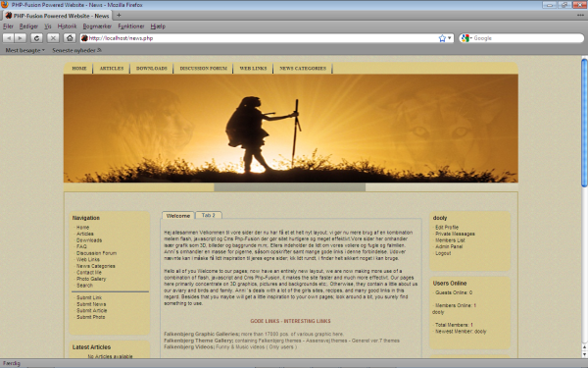Open the browser home page icon
This screenshot has width=588, height=368.
coord(70,38)
